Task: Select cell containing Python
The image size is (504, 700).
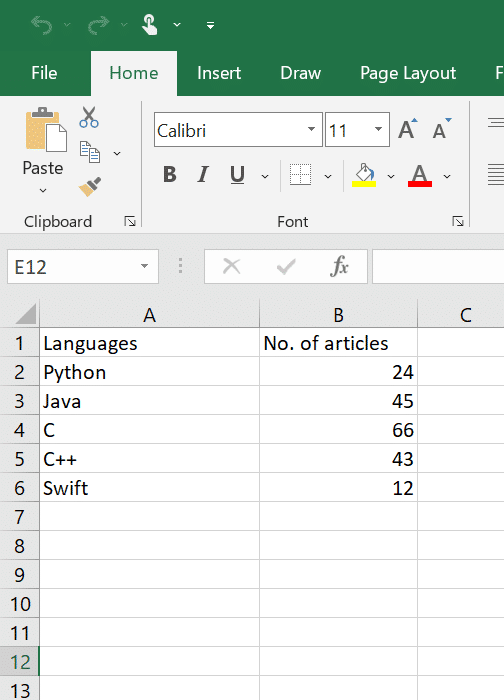Action: coord(149,372)
